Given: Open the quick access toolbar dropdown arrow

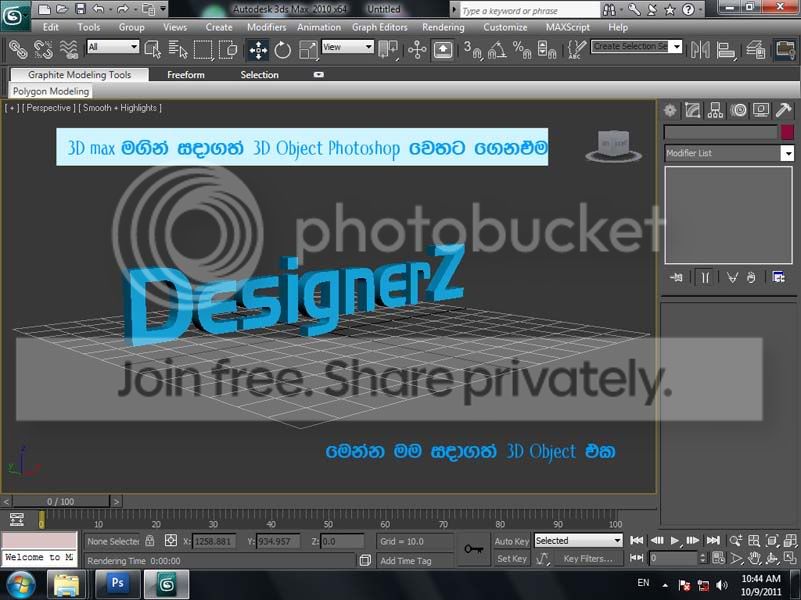Looking at the screenshot, I should tap(163, 9).
